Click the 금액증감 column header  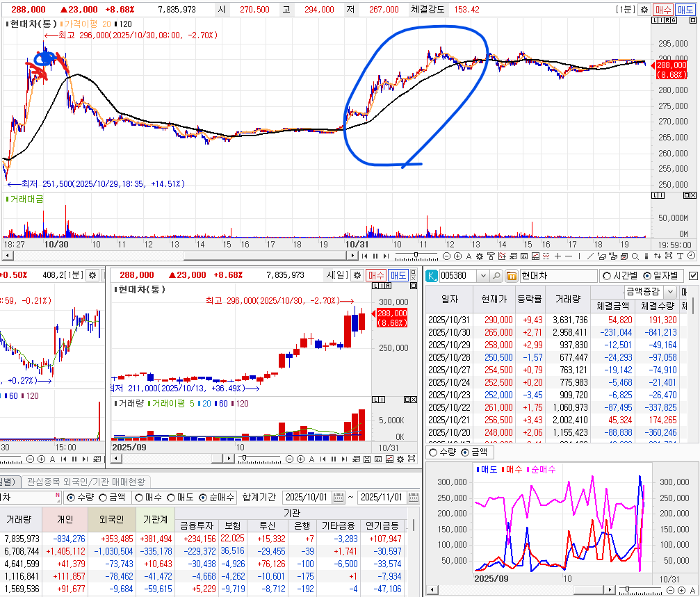coord(642,292)
